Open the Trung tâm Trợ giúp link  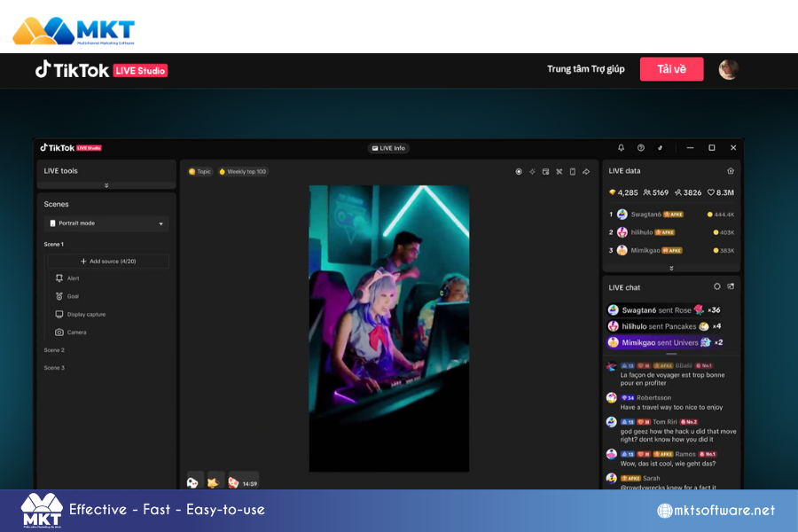(586, 69)
